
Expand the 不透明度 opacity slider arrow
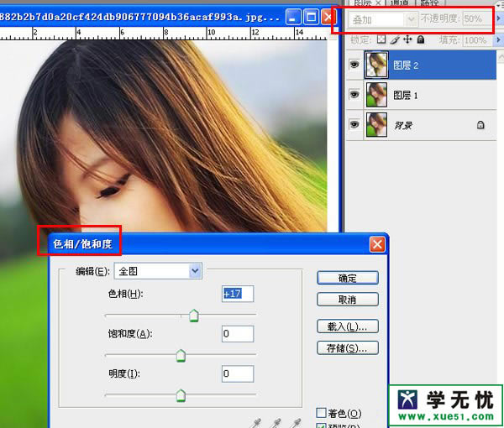tap(498, 18)
